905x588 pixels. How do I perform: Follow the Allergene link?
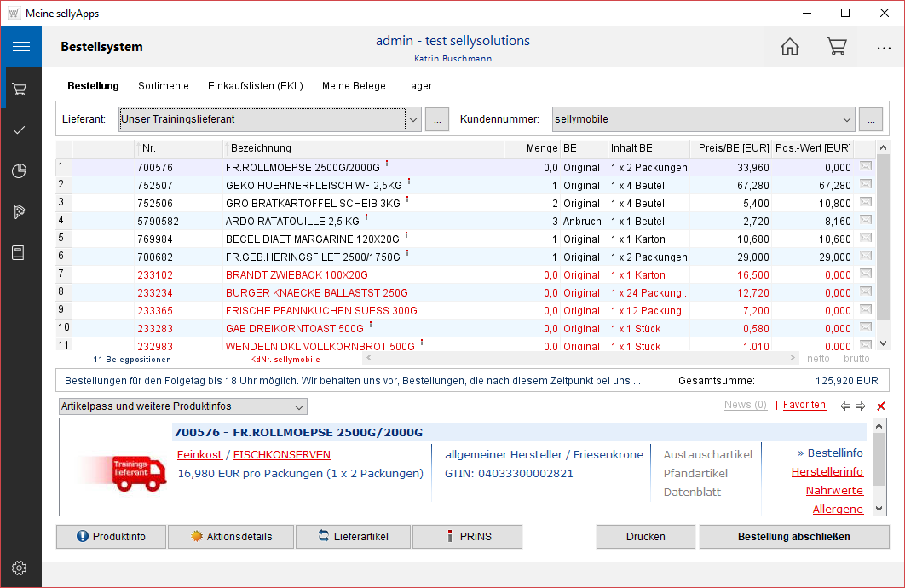[837, 509]
